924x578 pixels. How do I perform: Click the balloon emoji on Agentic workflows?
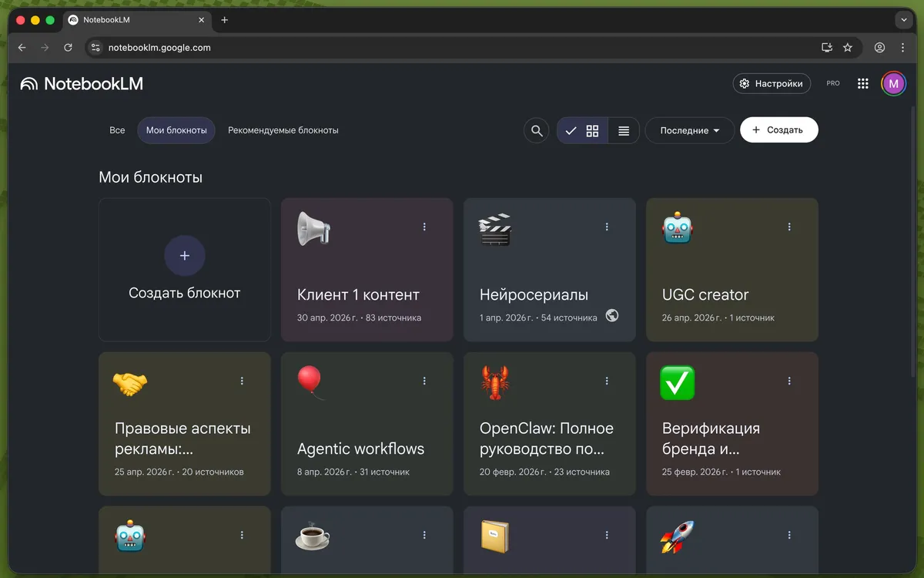(x=310, y=383)
